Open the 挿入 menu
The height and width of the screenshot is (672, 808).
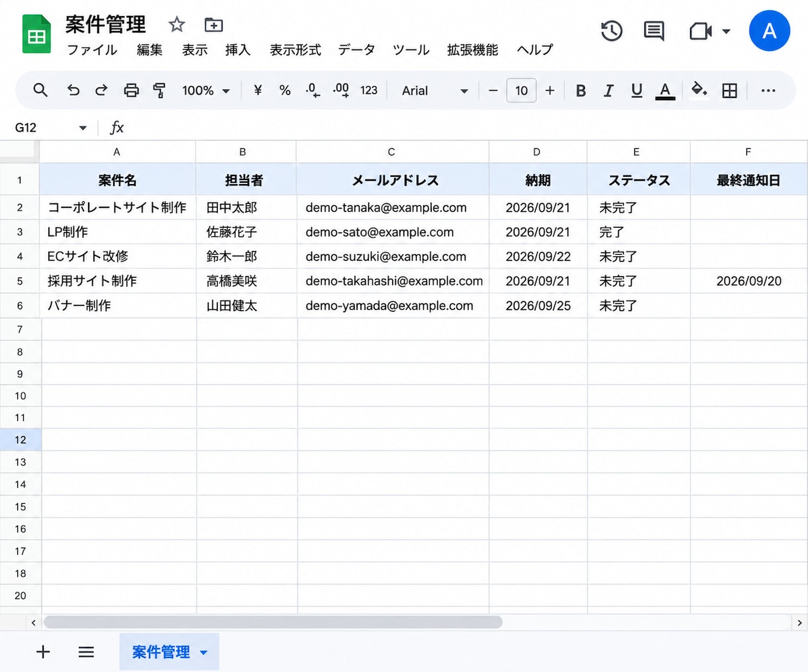coord(238,50)
